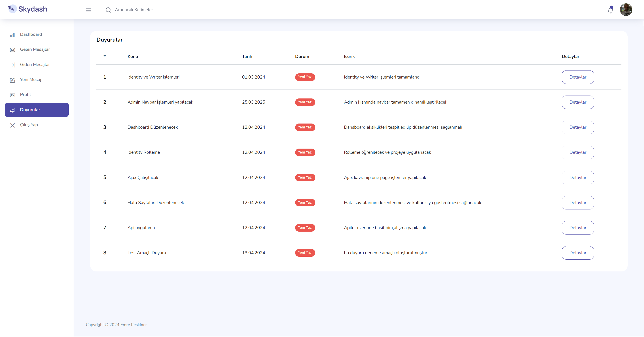Open Detaylar for Dashboard Düzenlenecek row
644x337 pixels.
578,127
